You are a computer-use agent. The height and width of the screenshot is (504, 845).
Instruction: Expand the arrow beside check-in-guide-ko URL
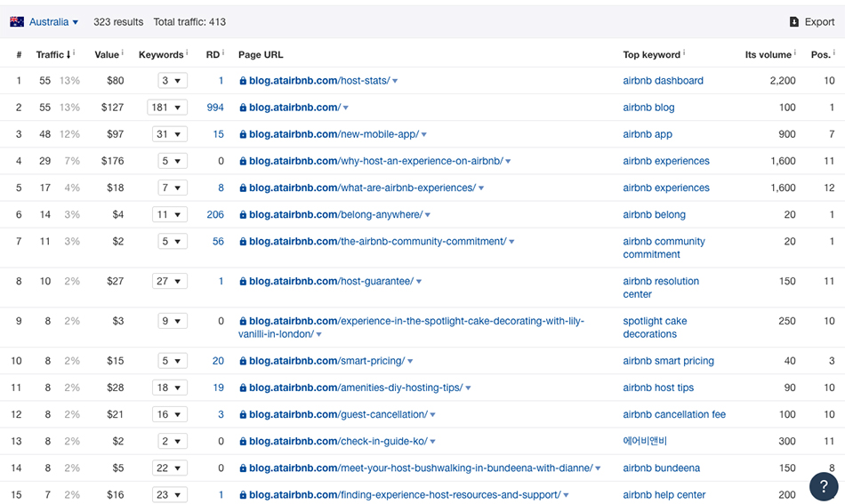point(433,442)
